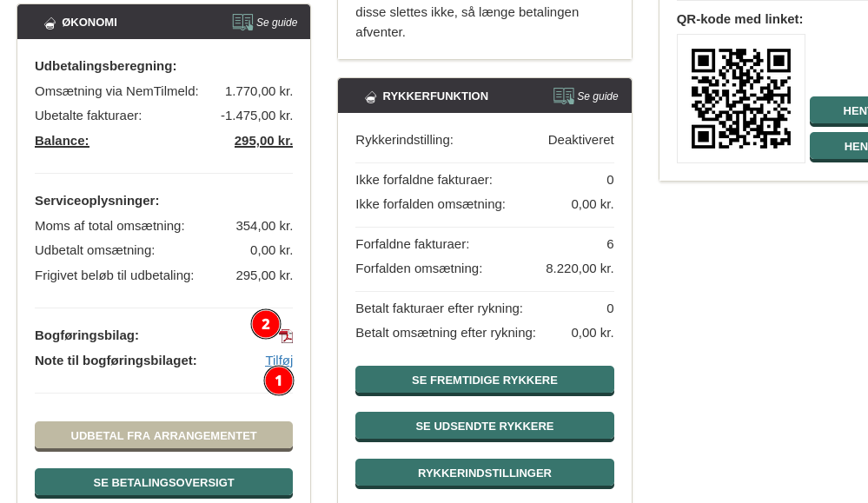The image size is (868, 503).
Task: Click the red step badge numbered 2
Action: click(x=266, y=324)
